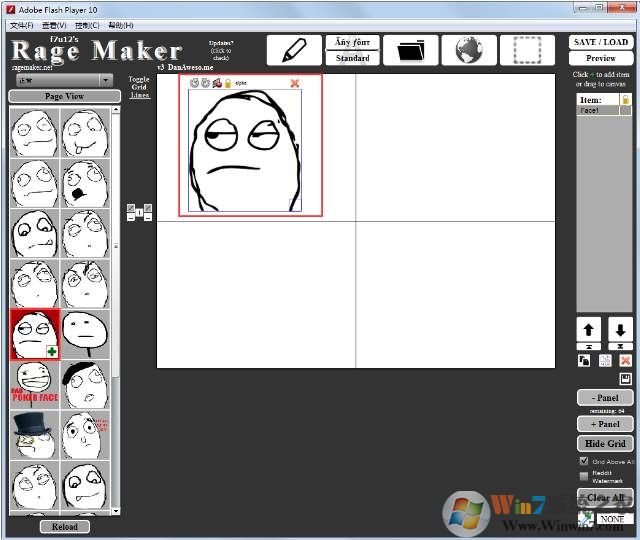The width and height of the screenshot is (640, 540).
Task: Lock the face item with the padlock above it
Action: coord(228,83)
